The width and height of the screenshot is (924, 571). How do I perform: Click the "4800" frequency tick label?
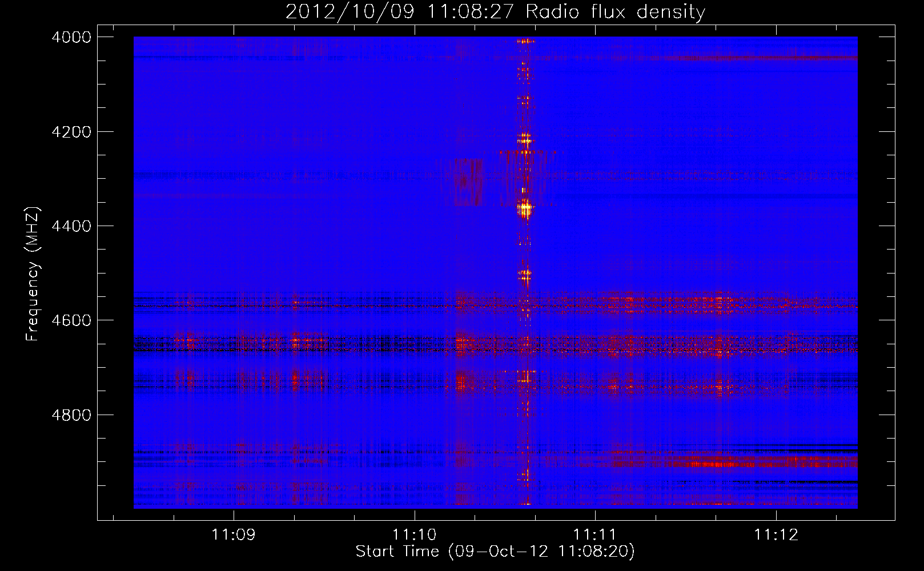click(71, 415)
